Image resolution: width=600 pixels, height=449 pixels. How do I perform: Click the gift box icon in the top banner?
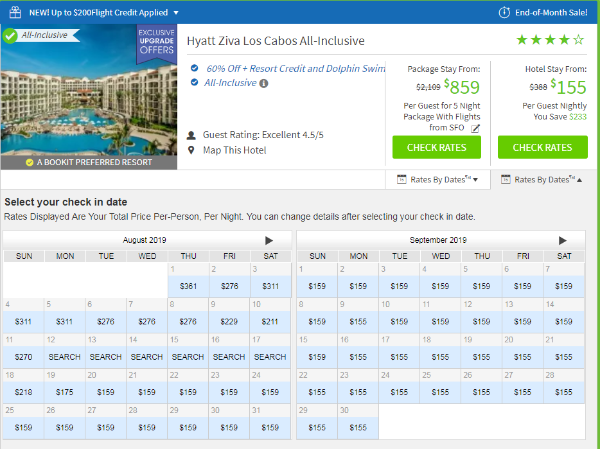pyautogui.click(x=15, y=12)
